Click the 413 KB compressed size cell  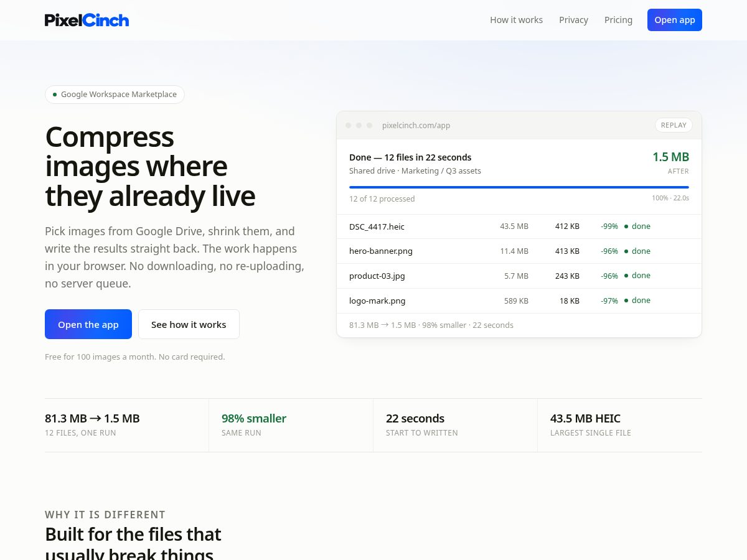tap(567, 251)
